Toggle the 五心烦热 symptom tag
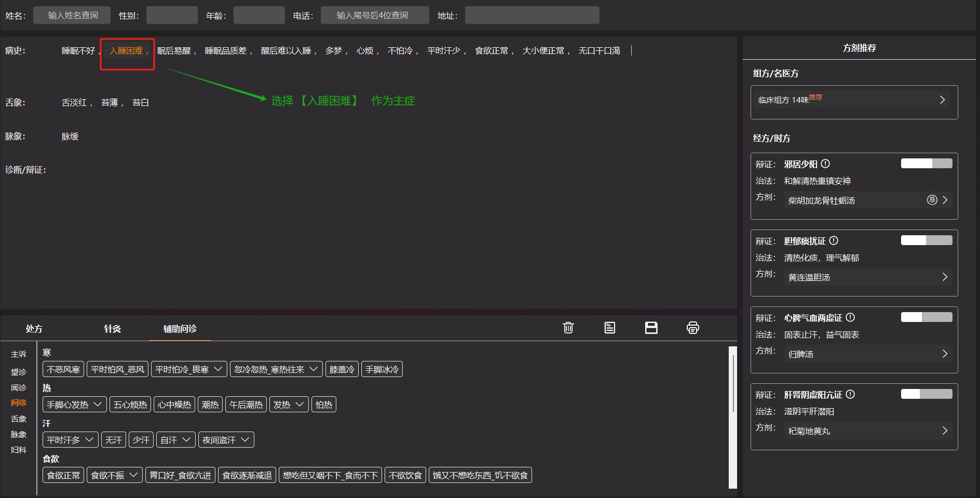The width and height of the screenshot is (980, 498). click(x=130, y=405)
